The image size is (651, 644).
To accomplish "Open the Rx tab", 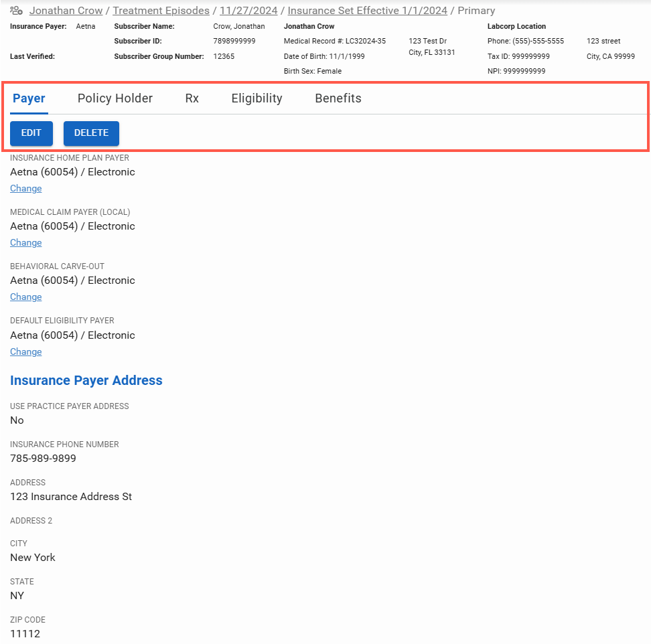I will coord(192,98).
